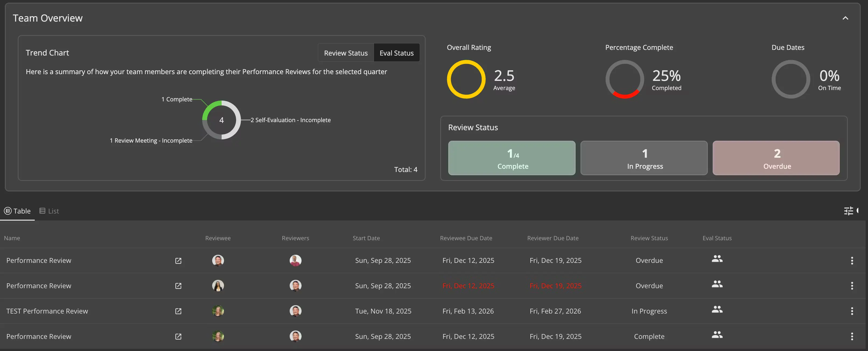Open TEST Performance Review external link icon

click(x=178, y=311)
